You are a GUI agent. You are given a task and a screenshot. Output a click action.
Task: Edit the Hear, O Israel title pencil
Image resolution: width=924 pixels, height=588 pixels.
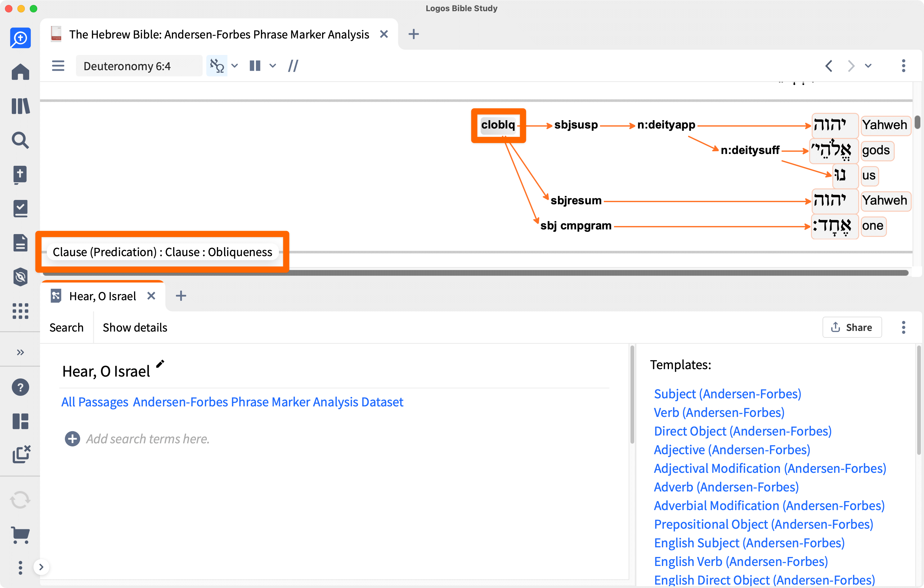click(160, 363)
